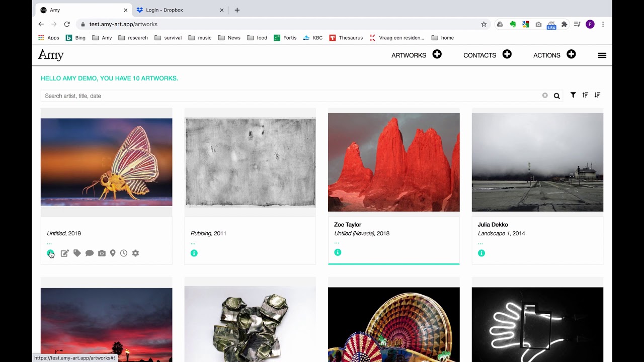Add a new artwork with the plus icon

point(437,54)
